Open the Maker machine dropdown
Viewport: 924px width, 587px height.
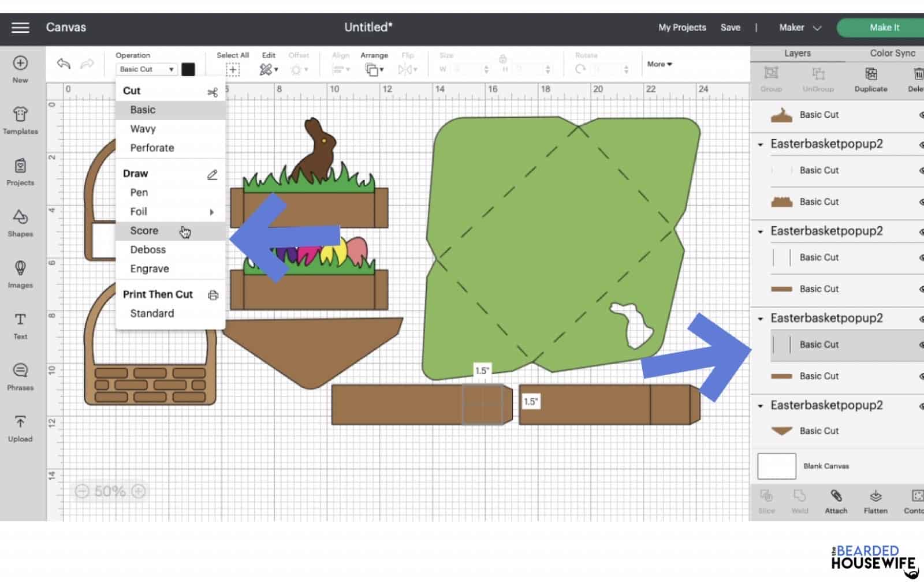pos(800,27)
